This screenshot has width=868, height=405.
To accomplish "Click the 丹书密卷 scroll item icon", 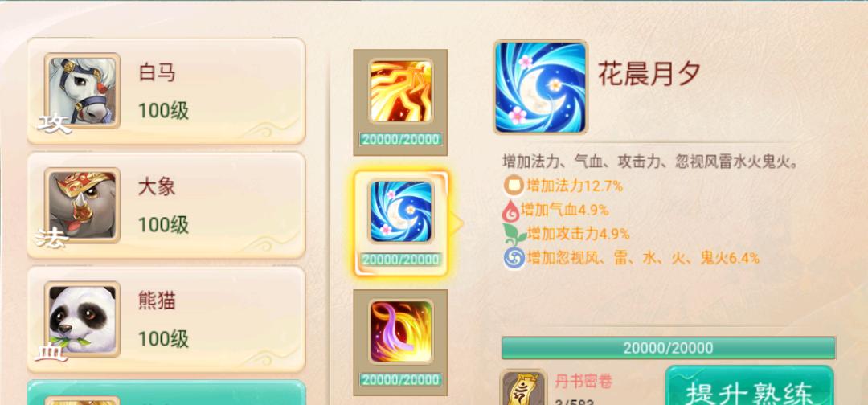I will 523,388.
